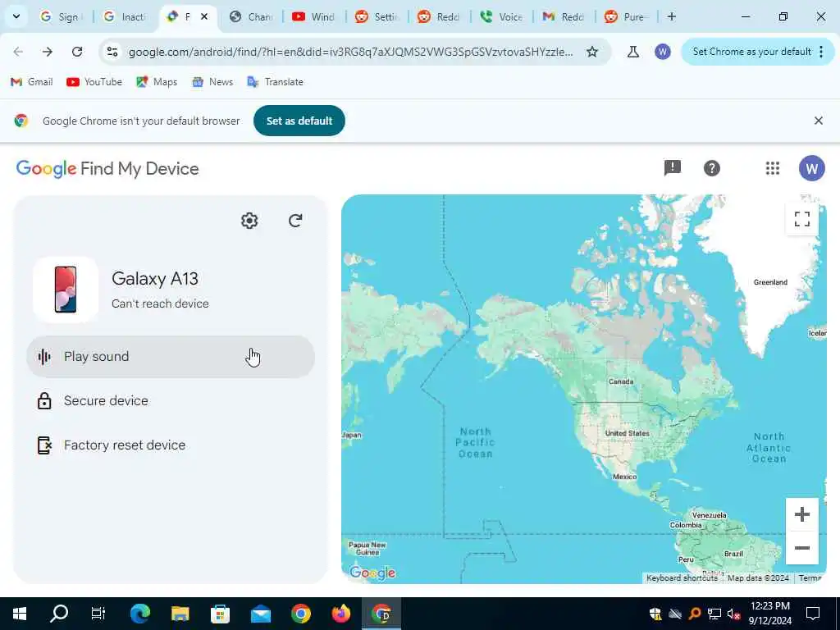The height and width of the screenshot is (630, 840).
Task: Switch to the Sign in Google tab
Action: [x=60, y=16]
